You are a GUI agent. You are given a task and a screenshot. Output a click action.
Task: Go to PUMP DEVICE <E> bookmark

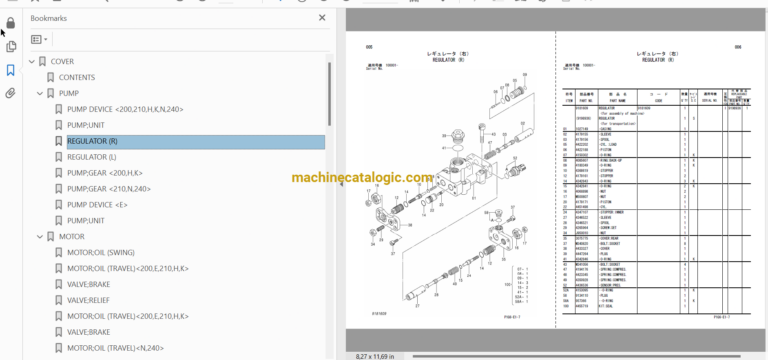(97, 205)
